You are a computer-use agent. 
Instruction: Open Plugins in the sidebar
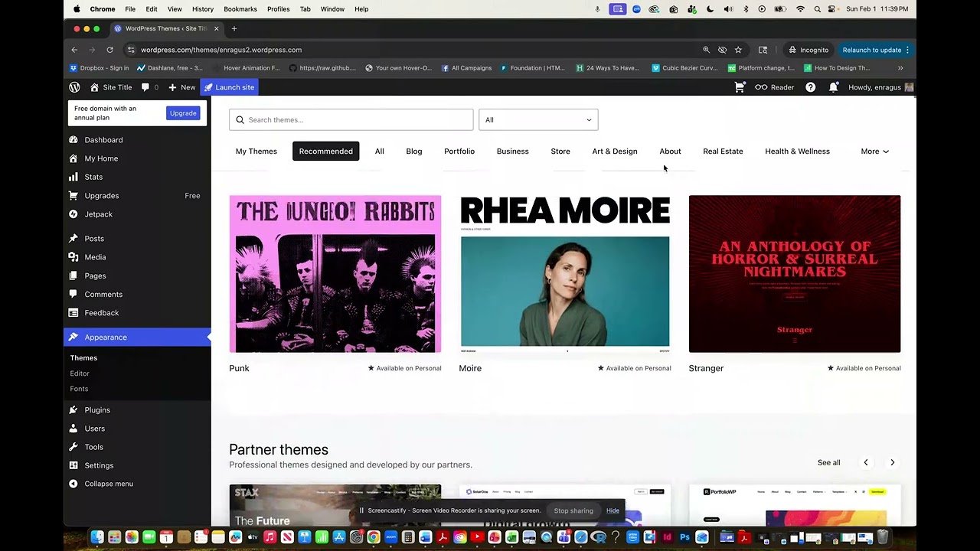point(97,410)
